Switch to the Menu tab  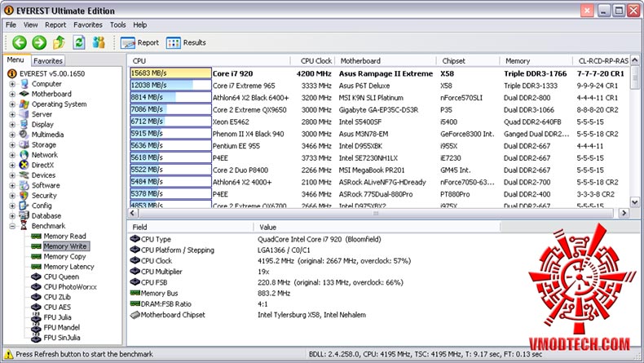pyautogui.click(x=15, y=60)
